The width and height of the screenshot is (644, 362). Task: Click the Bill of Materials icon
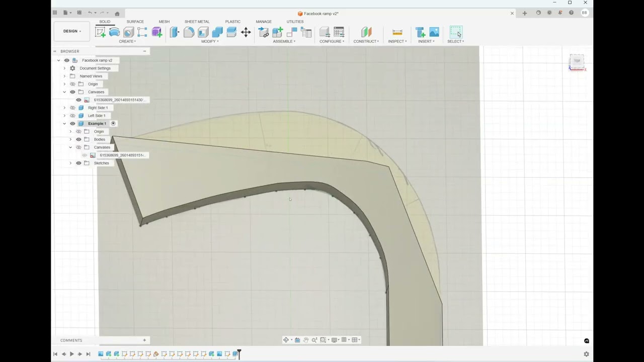point(306,32)
